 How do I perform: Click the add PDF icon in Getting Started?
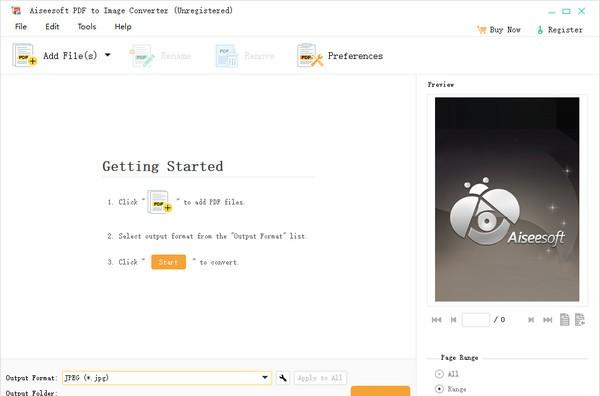point(160,202)
